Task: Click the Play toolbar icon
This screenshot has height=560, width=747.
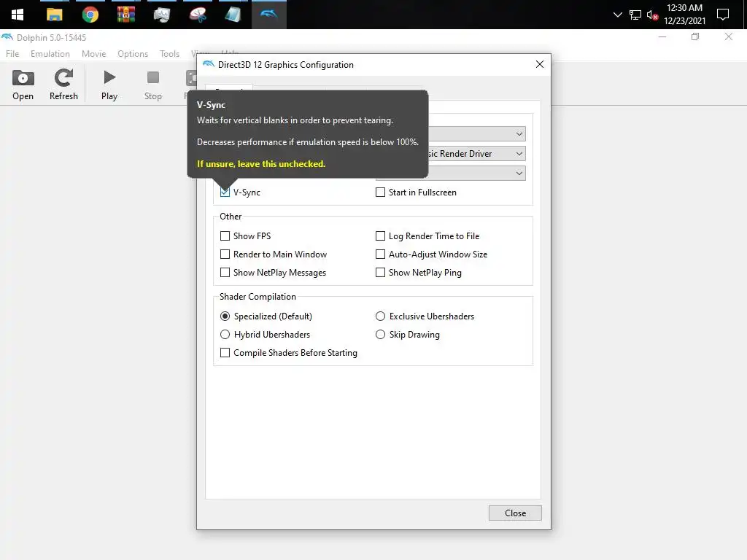Action: pyautogui.click(x=109, y=85)
